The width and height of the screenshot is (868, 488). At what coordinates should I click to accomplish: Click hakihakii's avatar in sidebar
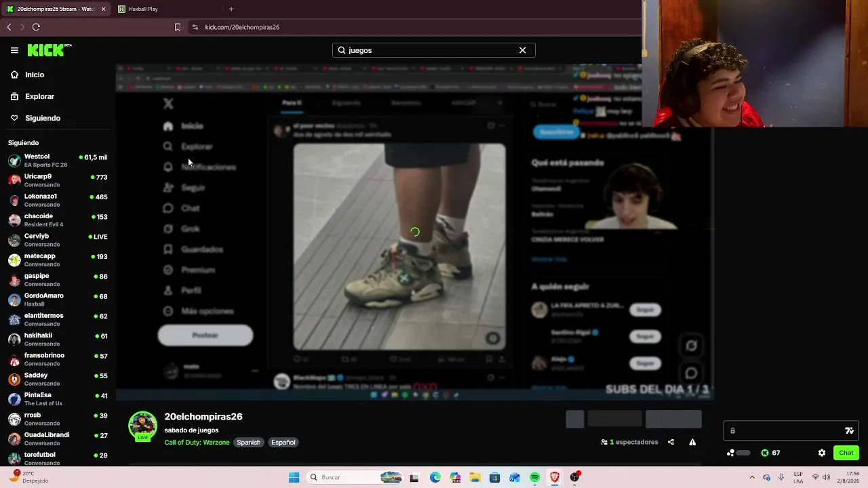(x=14, y=339)
